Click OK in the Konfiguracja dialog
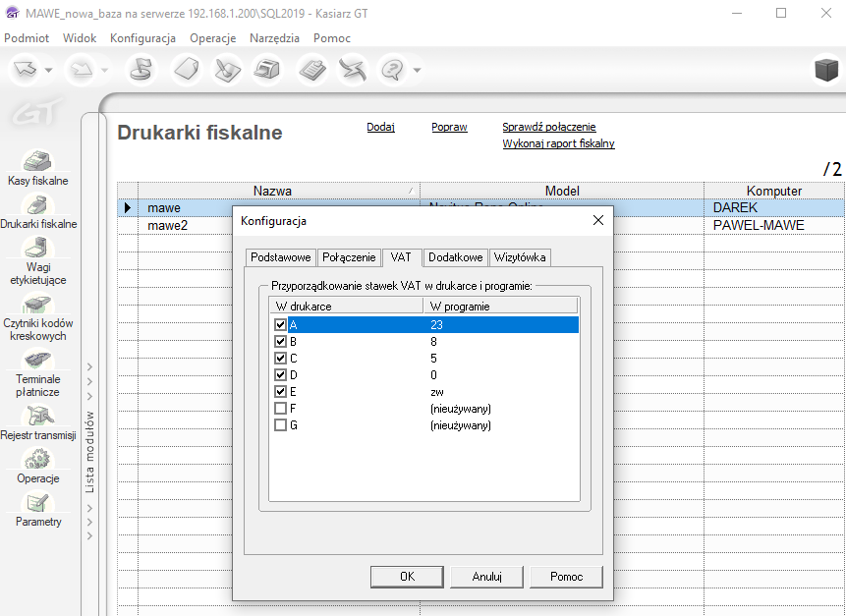846x616 pixels. [x=407, y=577]
